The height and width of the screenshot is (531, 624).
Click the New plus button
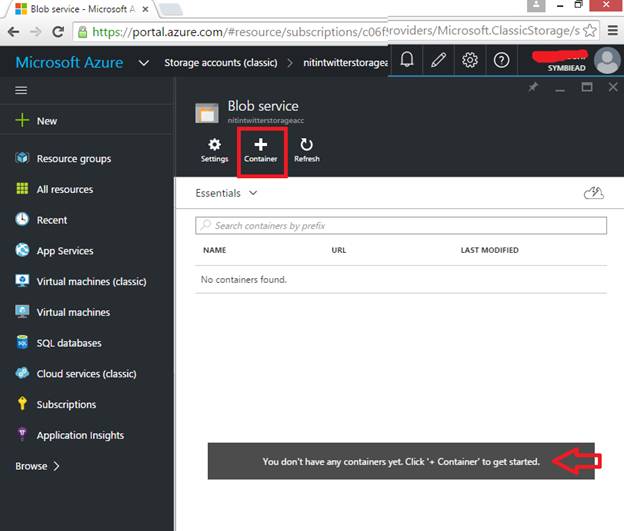coord(36,120)
